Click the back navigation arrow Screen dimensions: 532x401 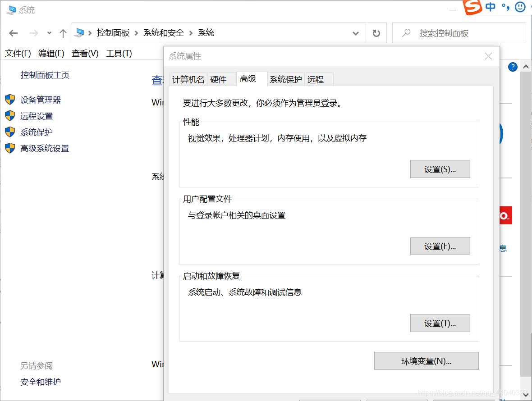tap(13, 33)
